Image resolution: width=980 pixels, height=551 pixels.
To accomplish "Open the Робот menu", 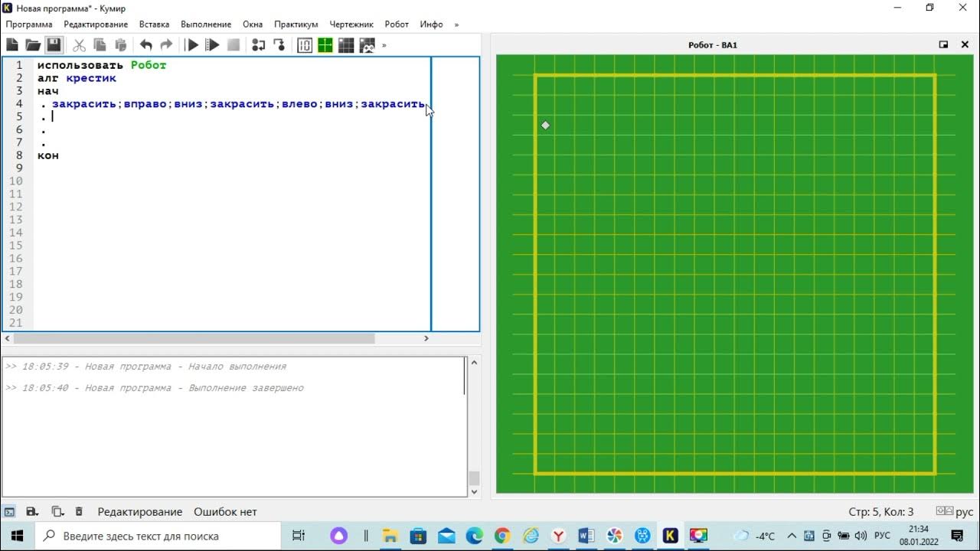I will point(397,24).
